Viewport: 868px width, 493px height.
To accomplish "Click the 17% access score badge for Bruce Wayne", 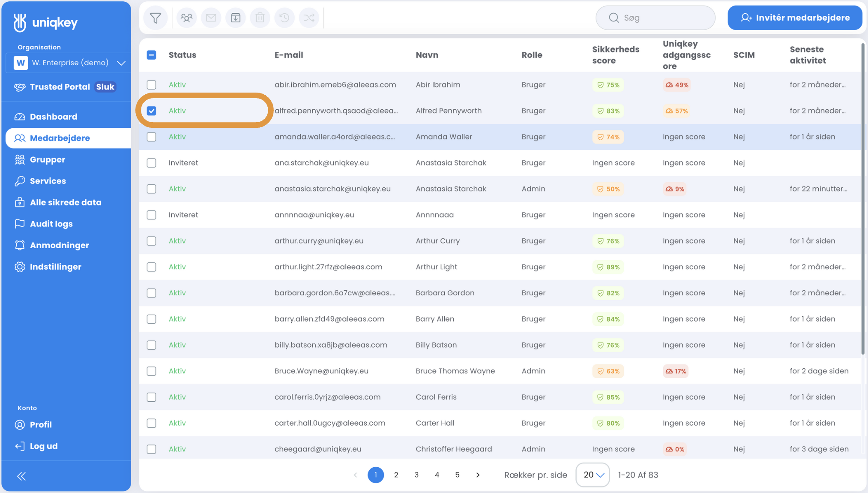I will pos(676,371).
